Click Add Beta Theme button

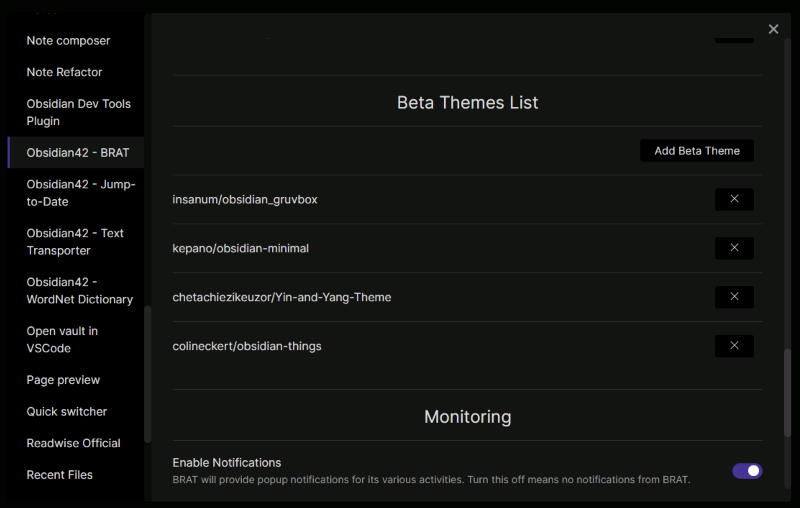(697, 151)
